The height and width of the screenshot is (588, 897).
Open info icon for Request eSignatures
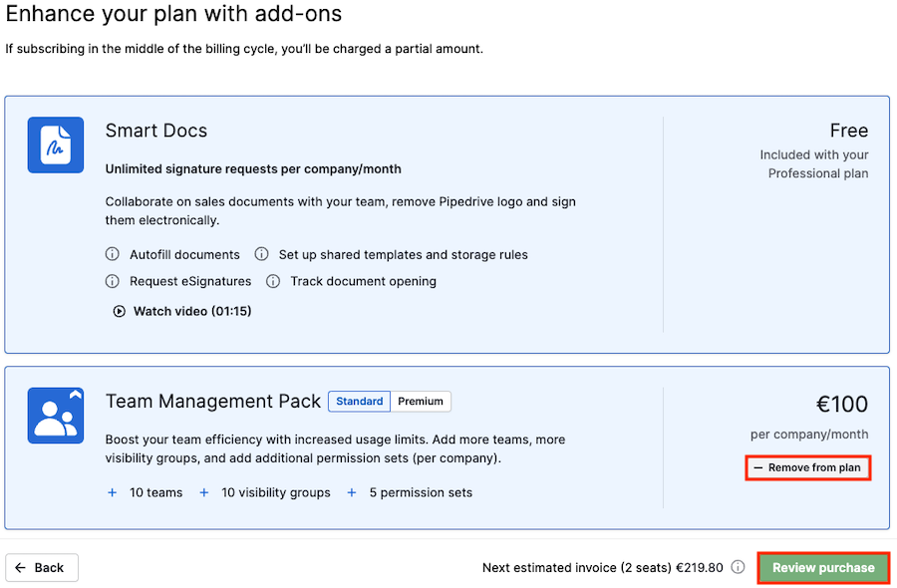point(112,281)
